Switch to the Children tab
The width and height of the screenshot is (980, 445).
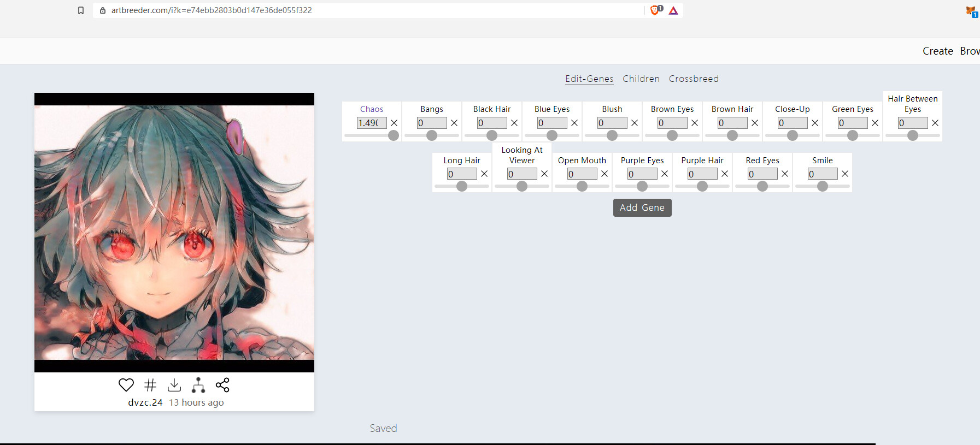(641, 79)
